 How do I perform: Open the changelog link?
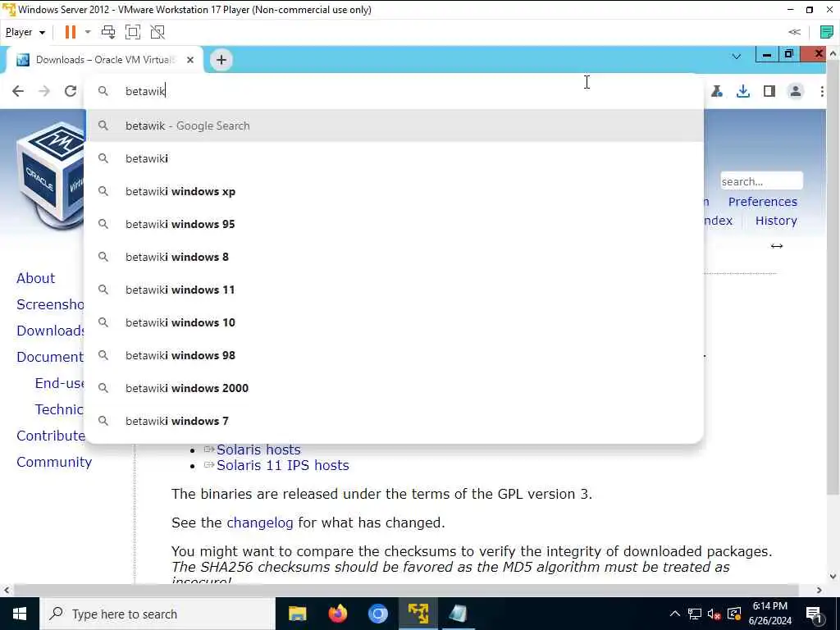click(x=260, y=523)
